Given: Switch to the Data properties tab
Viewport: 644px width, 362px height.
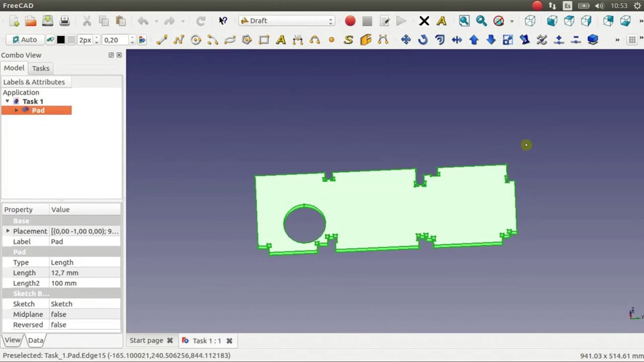Looking at the screenshot, I should (36, 340).
